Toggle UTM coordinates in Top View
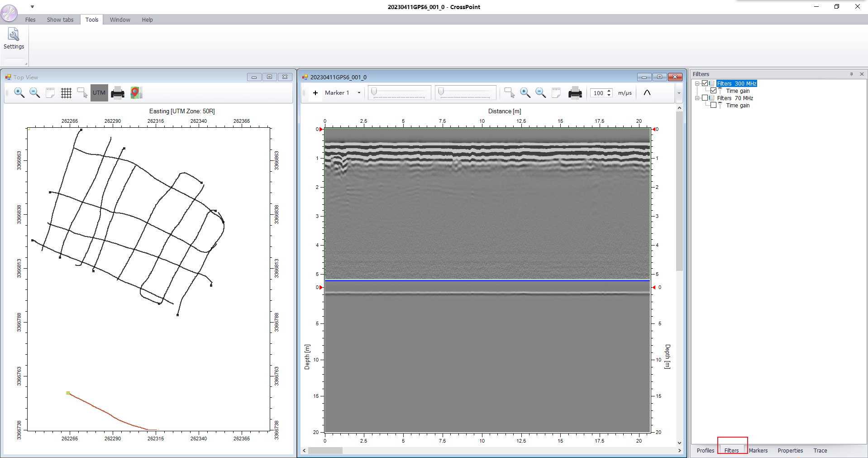Image resolution: width=868 pixels, height=458 pixels. pyautogui.click(x=99, y=93)
